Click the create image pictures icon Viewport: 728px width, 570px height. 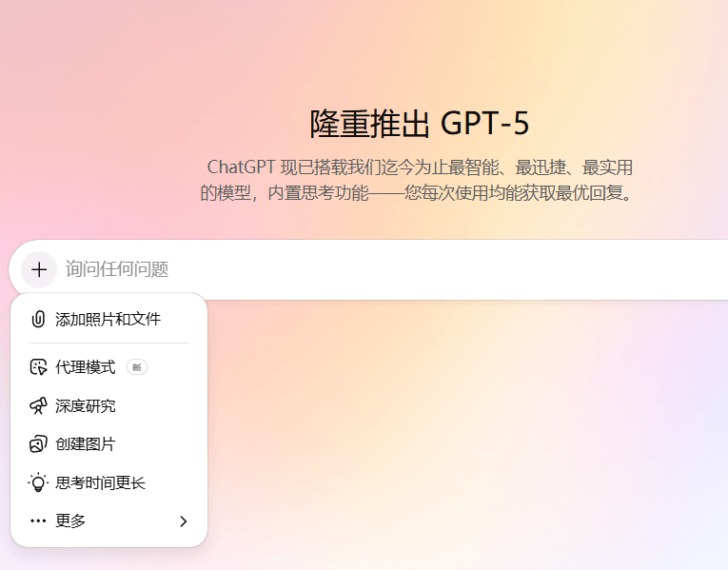click(38, 444)
